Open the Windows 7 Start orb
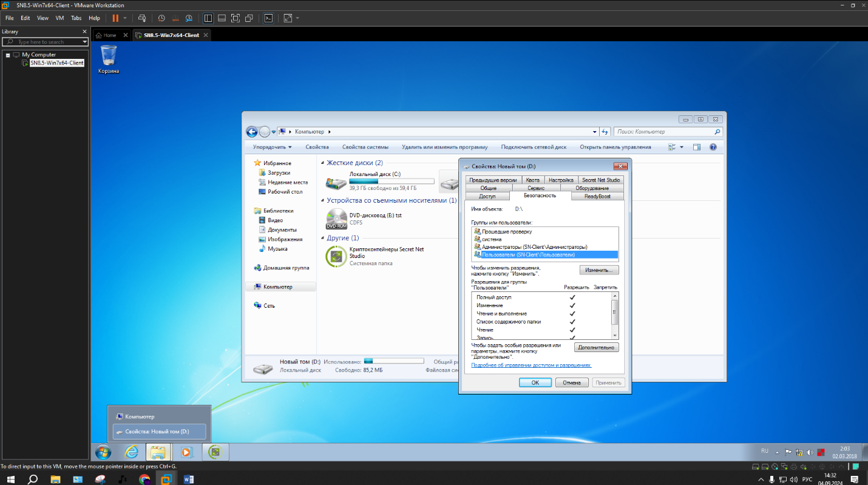Image resolution: width=868 pixels, height=485 pixels. pyautogui.click(x=103, y=452)
